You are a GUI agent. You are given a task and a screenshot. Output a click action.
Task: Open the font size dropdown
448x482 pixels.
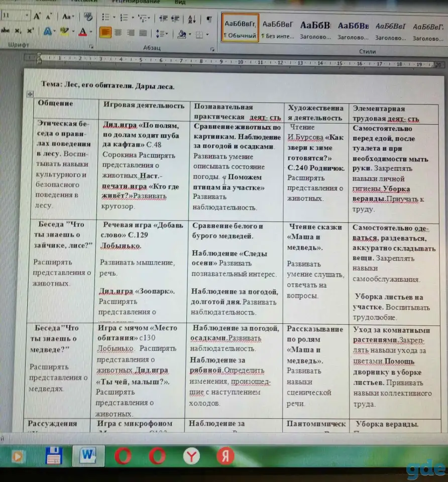point(27,15)
